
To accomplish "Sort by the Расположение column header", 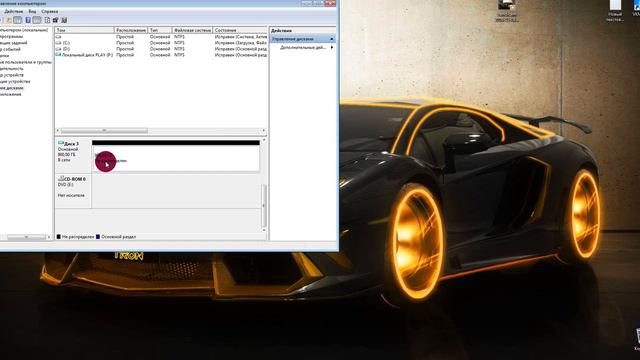I will point(131,30).
